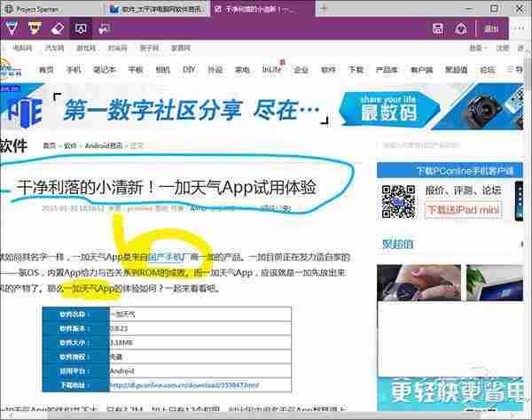Go to 聚超值 in site navigation
Viewport: 532px width, 420px height.
coord(456,69)
